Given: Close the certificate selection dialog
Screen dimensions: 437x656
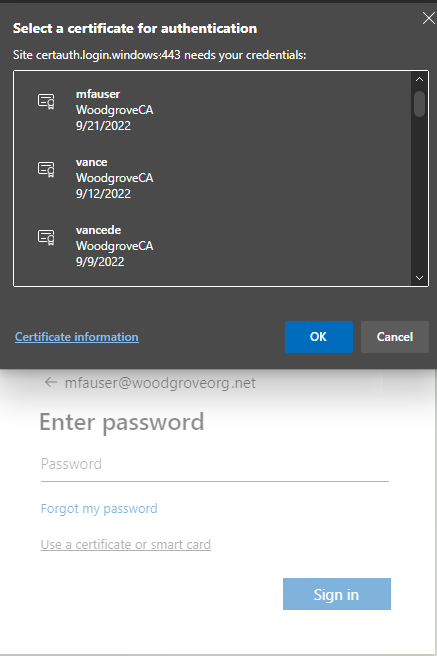Looking at the screenshot, I should [429, 18].
